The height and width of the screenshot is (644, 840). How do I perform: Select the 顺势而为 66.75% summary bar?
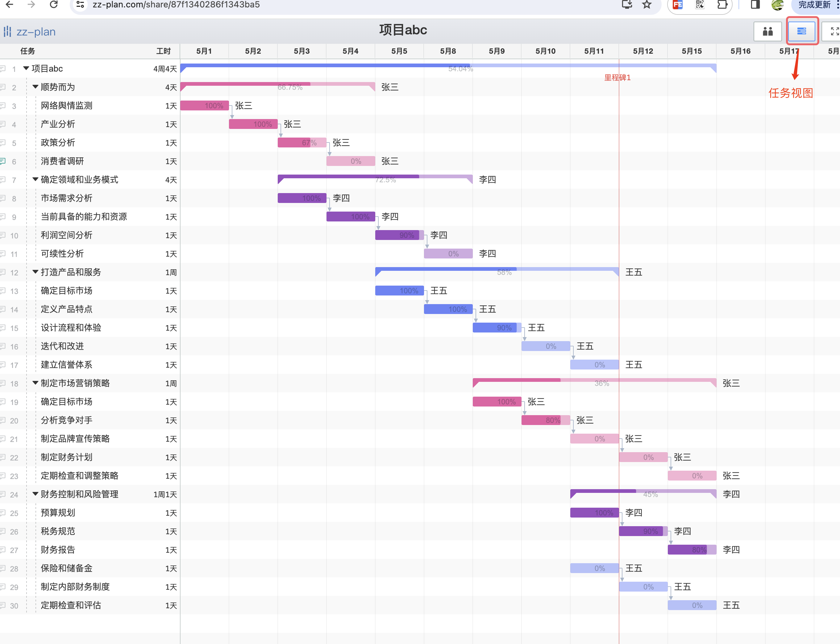278,86
